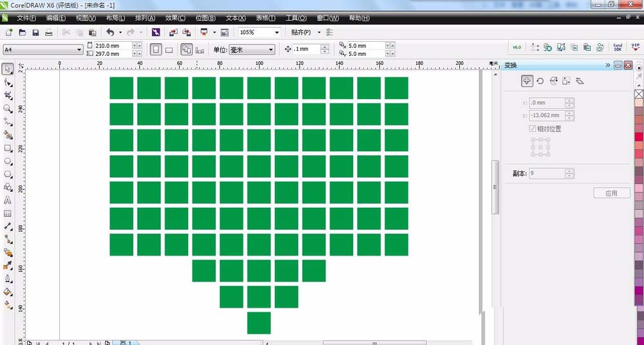Open the 效果(C) menu
The height and width of the screenshot is (345, 644).
pos(175,18)
